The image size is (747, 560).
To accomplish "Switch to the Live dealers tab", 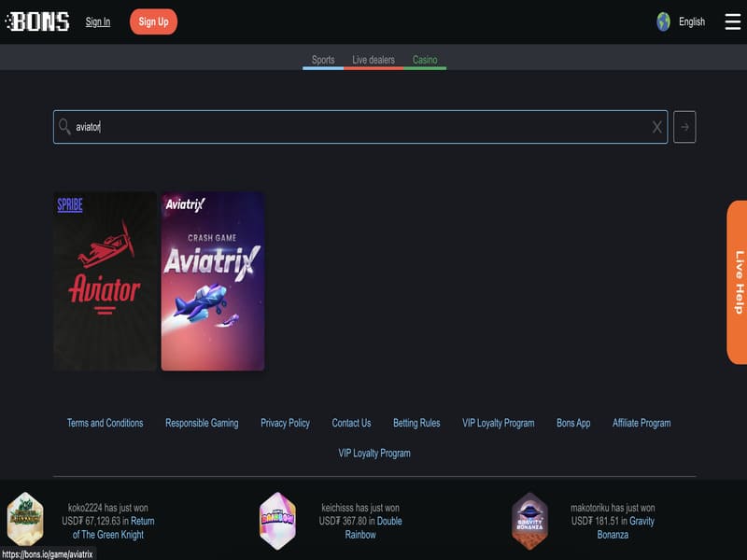I will tap(373, 60).
